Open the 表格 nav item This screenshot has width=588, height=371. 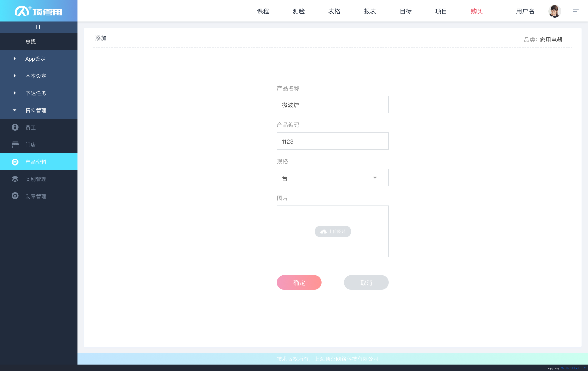click(334, 11)
